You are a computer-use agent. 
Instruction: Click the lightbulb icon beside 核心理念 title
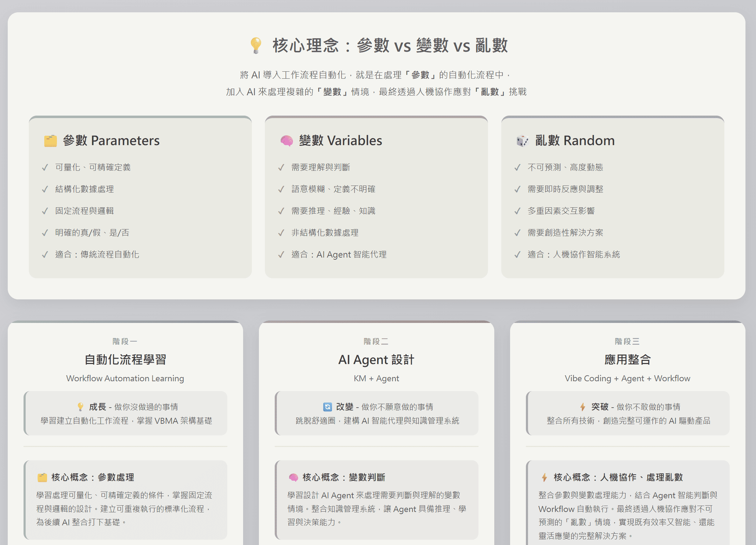256,45
